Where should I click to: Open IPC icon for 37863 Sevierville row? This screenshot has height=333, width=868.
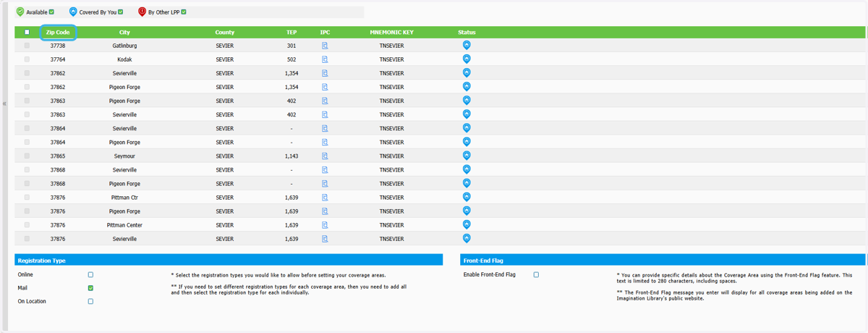[x=325, y=114]
